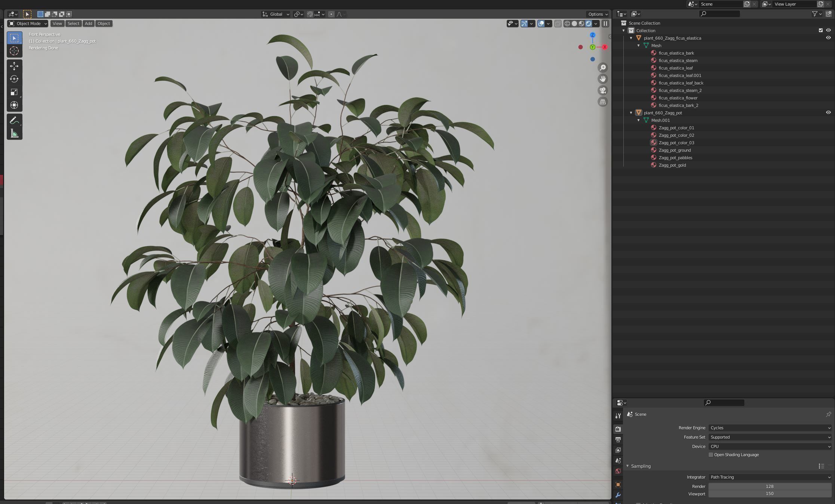Open the Object Mode selector
Image resolution: width=835 pixels, height=504 pixels.
(x=28, y=24)
